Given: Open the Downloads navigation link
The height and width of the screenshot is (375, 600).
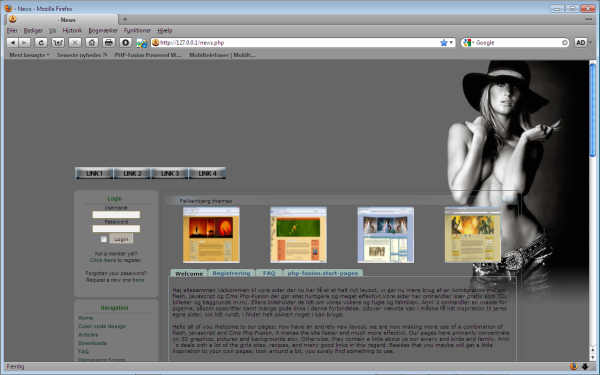Looking at the screenshot, I should 92,343.
